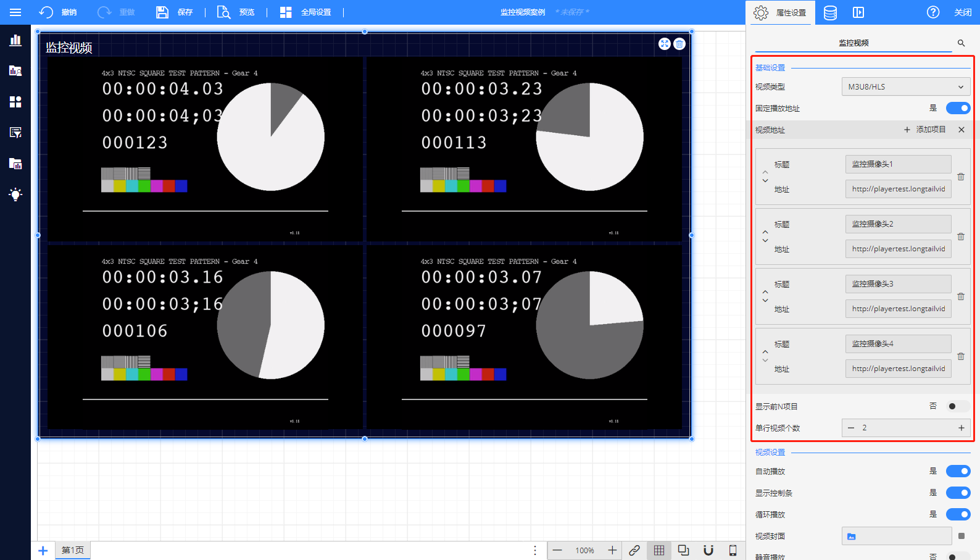Click the 全局设置 button in the toolbar

(x=306, y=12)
